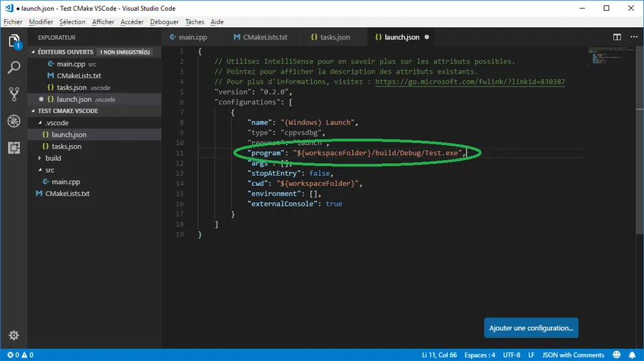Image resolution: width=644 pixels, height=361 pixels.
Task: Change language mode JSON with Comments
Action: click(x=573, y=355)
